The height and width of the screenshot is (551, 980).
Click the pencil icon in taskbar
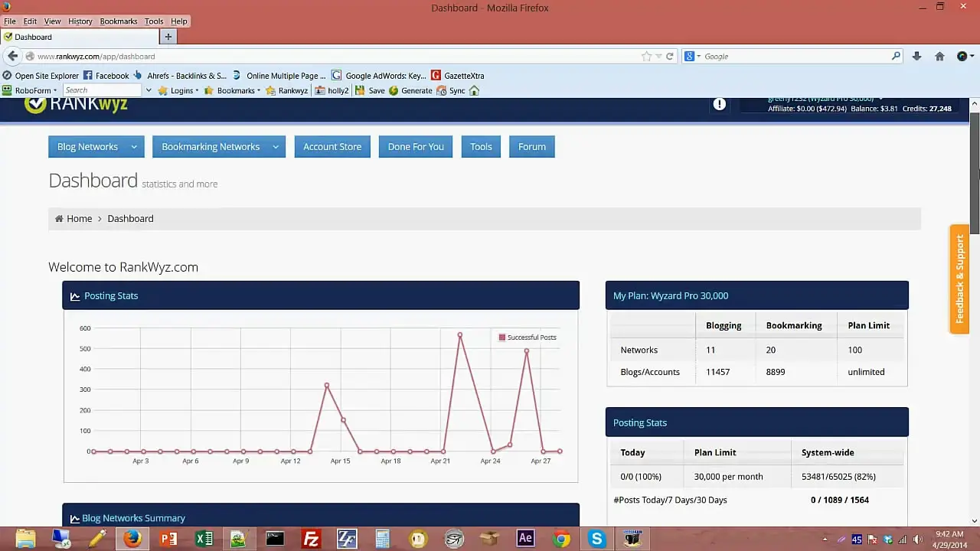pyautogui.click(x=97, y=539)
